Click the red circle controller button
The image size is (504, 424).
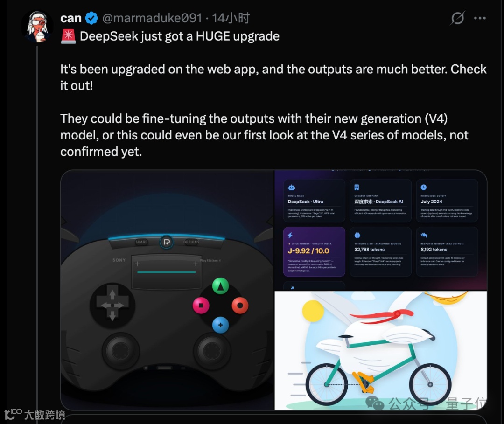240,305
